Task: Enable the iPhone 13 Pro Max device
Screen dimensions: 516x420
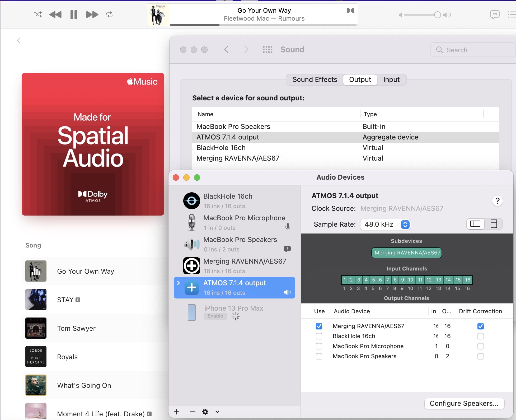Action: click(215, 316)
